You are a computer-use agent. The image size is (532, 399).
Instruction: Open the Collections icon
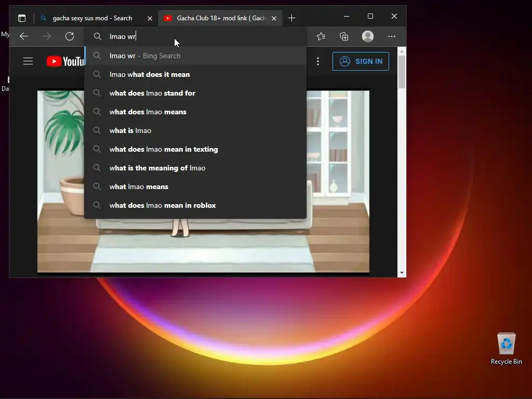tap(344, 36)
